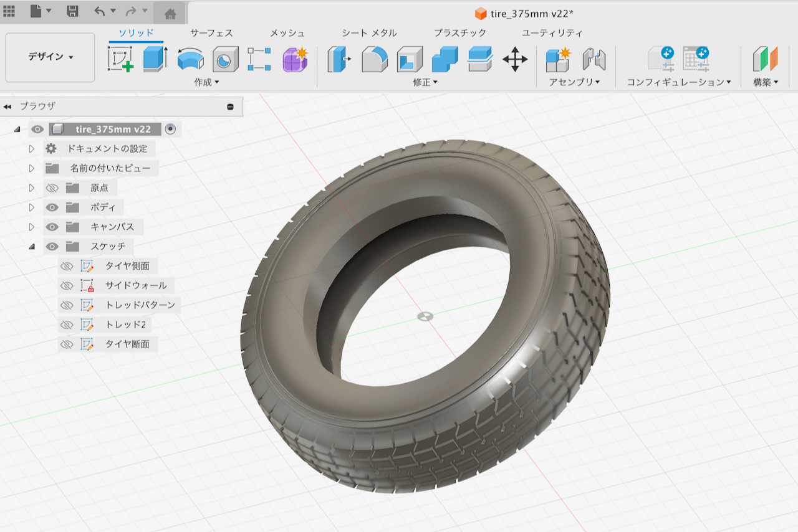Image resolution: width=798 pixels, height=532 pixels.
Task: Select the Create Sketch tool
Action: [120, 59]
